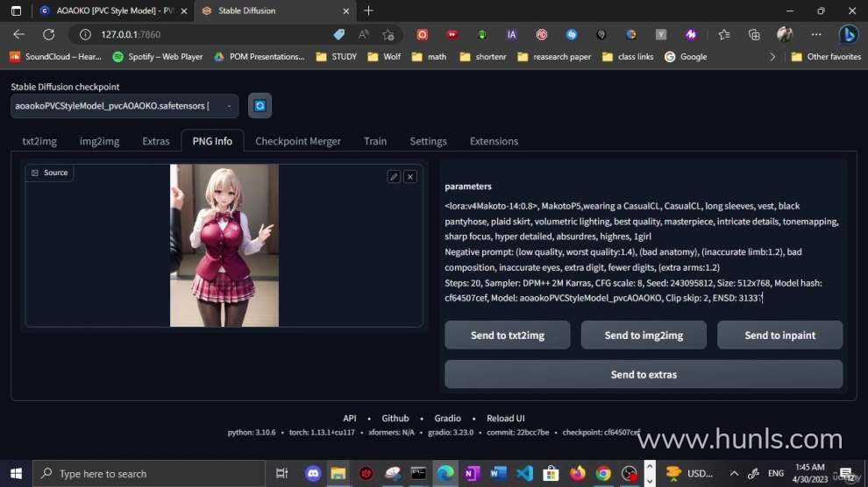This screenshot has width=868, height=487.
Task: Open the Checkpoint Merger tab
Action: coord(298,141)
